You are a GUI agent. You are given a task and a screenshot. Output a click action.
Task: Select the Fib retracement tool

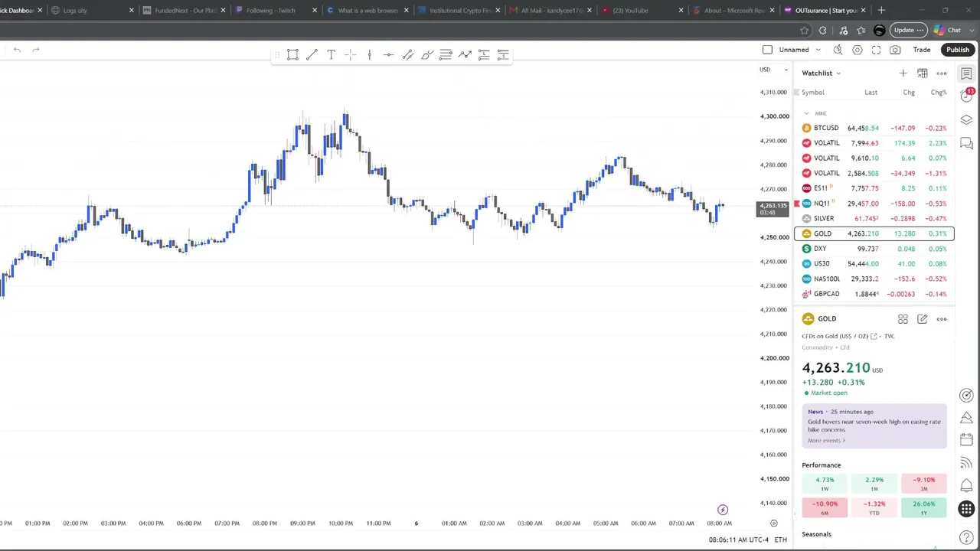click(x=446, y=54)
